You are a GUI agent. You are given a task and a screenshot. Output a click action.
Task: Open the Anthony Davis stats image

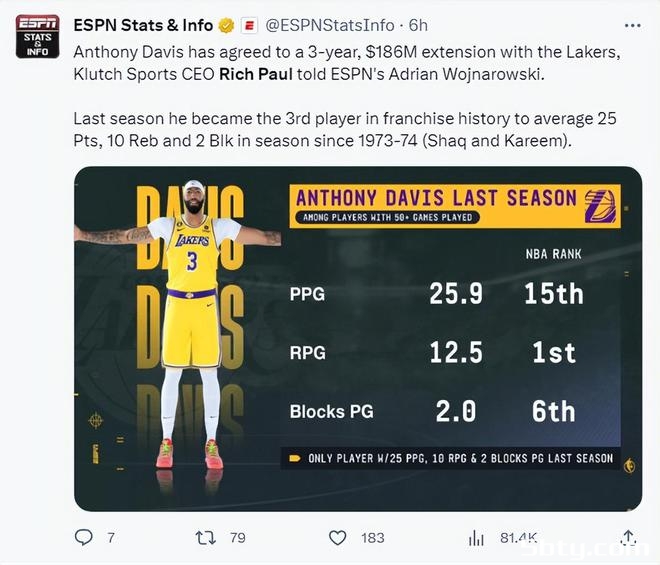(x=358, y=339)
